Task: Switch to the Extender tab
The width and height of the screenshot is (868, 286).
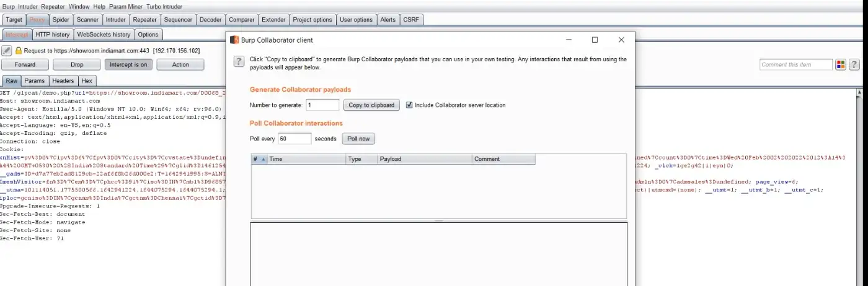Action: tap(273, 20)
